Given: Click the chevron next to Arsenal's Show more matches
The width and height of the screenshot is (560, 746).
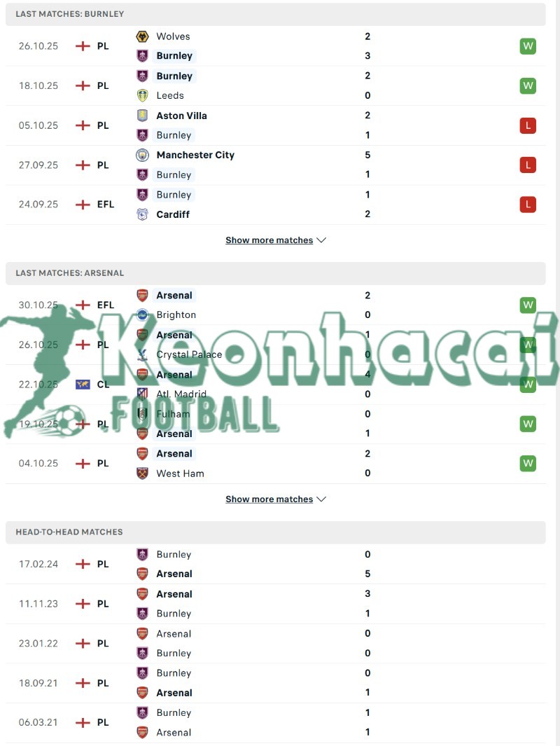Looking at the screenshot, I should click(321, 499).
